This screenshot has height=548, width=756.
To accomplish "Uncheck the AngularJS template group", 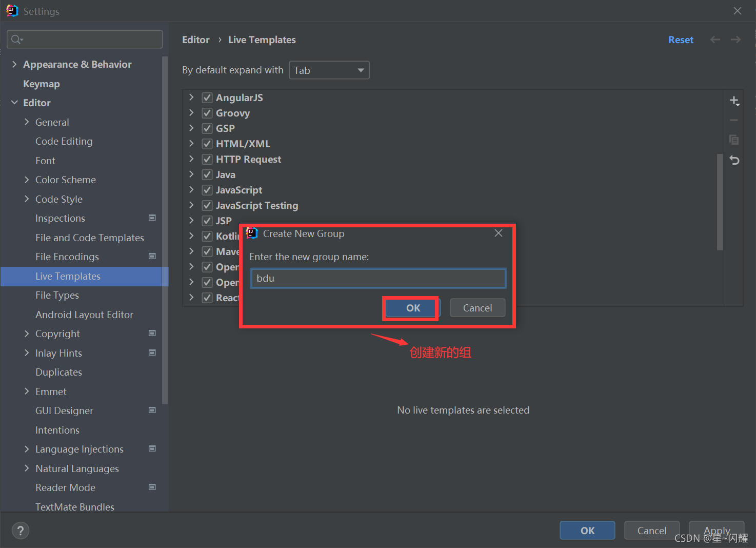I will [x=207, y=97].
